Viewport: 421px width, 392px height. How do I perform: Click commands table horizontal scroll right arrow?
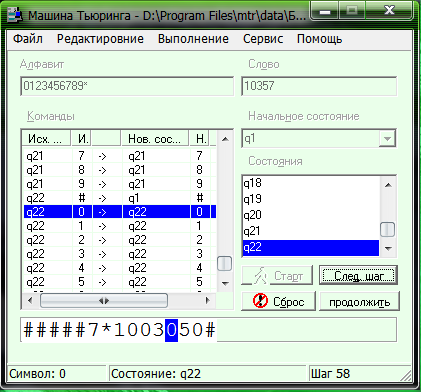click(208, 301)
